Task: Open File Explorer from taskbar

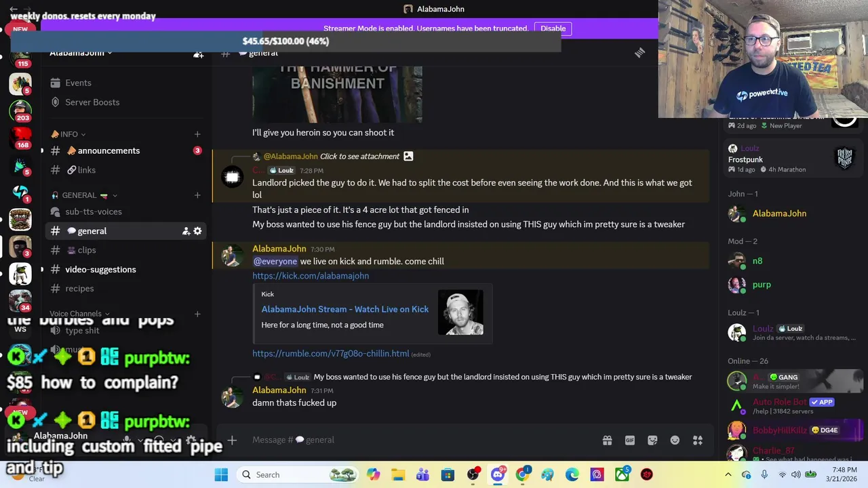Action: click(398, 474)
